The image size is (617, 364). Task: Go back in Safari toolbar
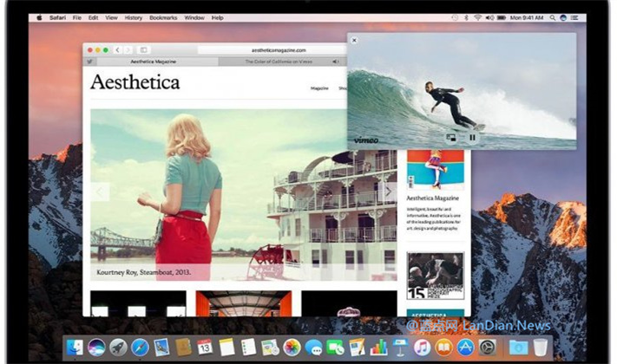[117, 50]
